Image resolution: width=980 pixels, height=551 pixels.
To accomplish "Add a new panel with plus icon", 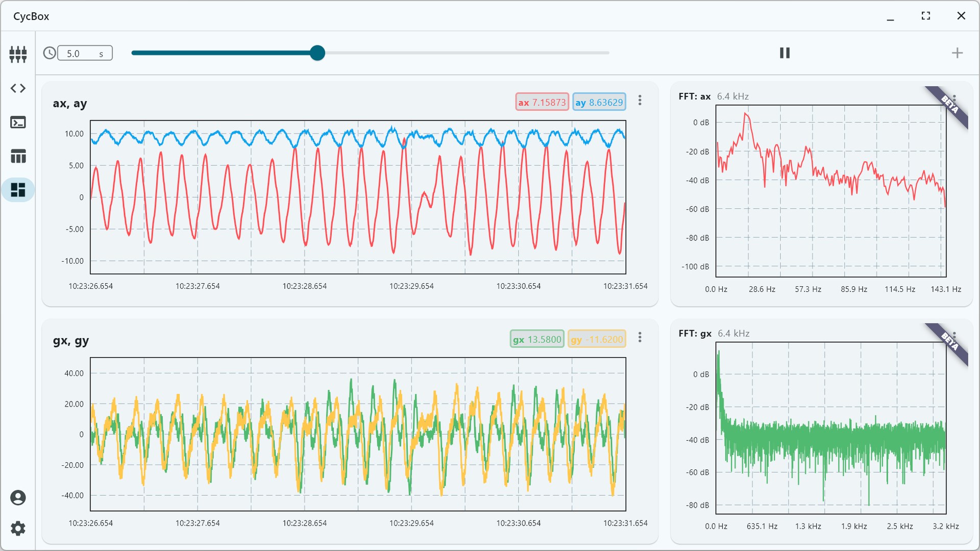I will (x=957, y=53).
